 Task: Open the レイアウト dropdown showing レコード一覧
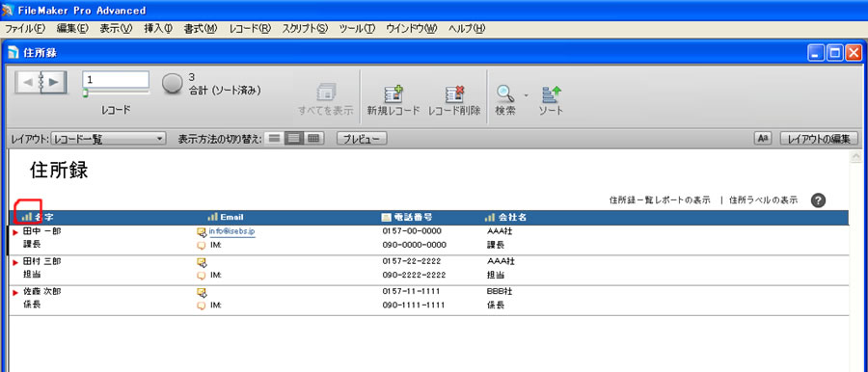coord(108,139)
